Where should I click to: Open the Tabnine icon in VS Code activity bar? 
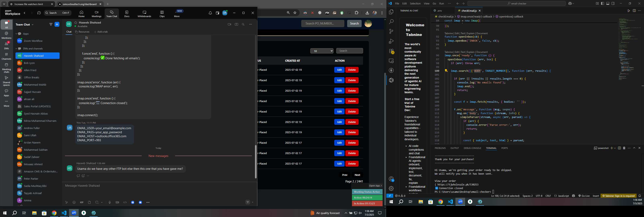[x=391, y=80]
